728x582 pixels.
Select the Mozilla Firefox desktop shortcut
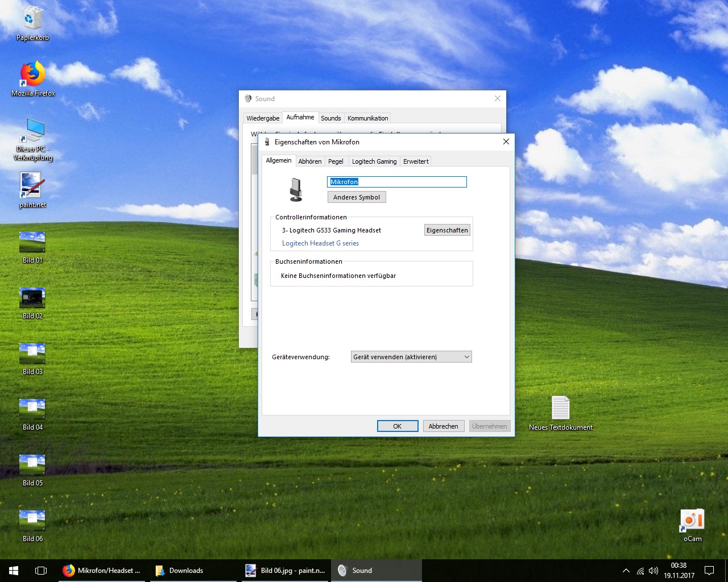coord(33,78)
